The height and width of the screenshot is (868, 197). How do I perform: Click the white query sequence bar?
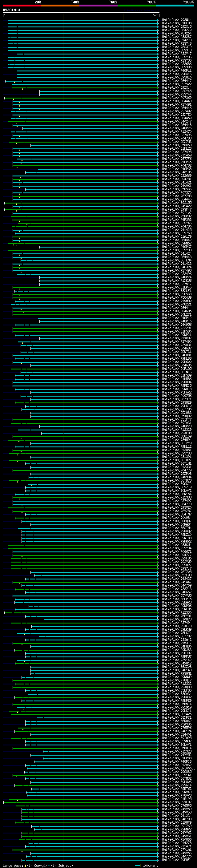pyautogui.click(x=81, y=12)
